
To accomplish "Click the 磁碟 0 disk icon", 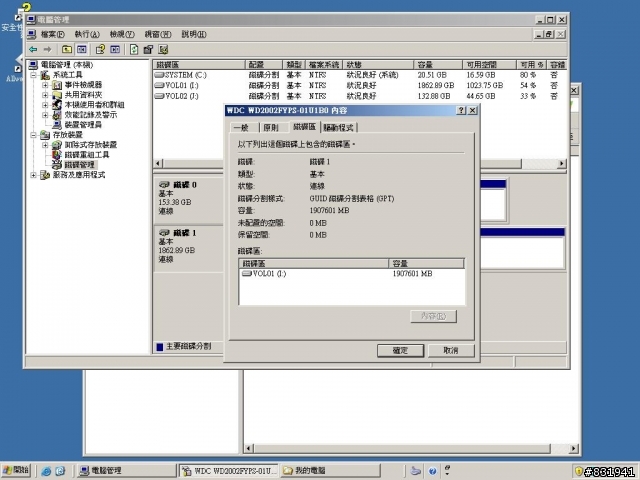I will 164,185.
